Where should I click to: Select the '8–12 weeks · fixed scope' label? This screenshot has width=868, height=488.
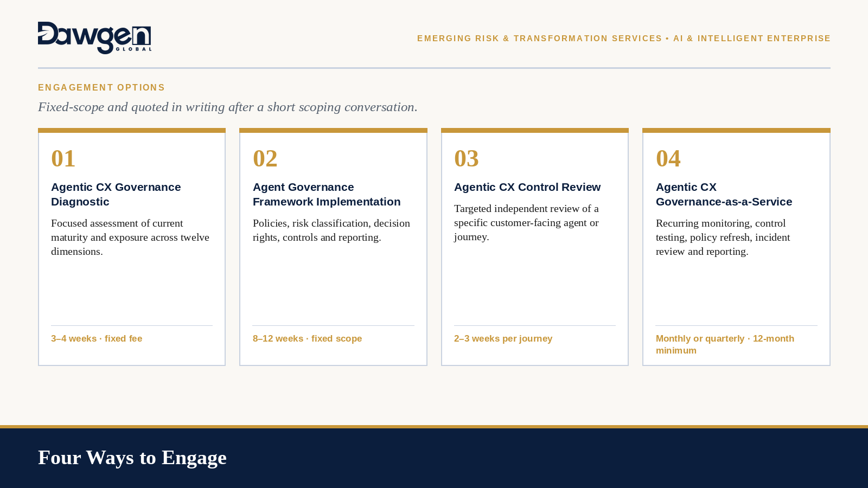point(307,338)
